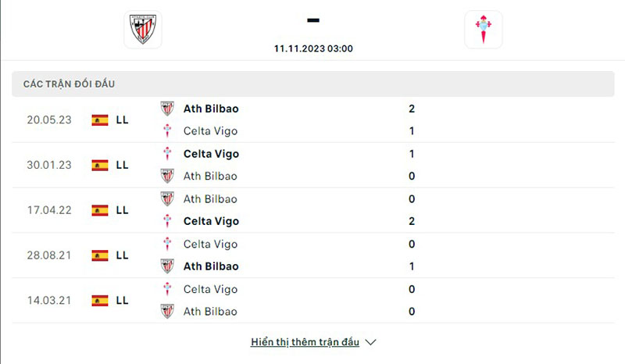Click the Celta Vigo crest in header

pyautogui.click(x=483, y=30)
